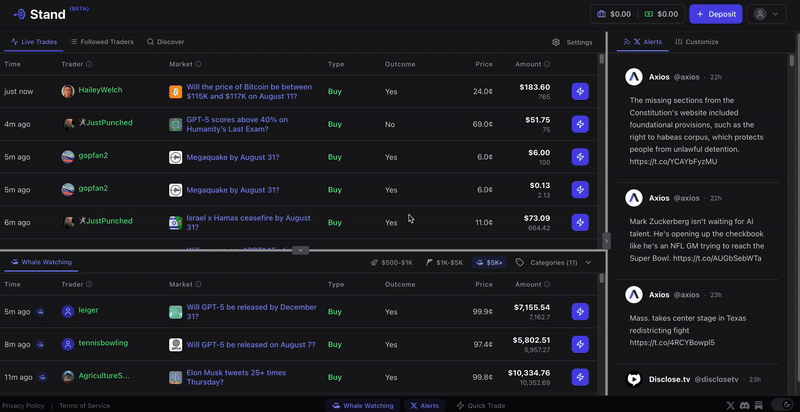Toggle the $1K-$5K whale filter
Screen dimensions: 800x412
point(444,263)
